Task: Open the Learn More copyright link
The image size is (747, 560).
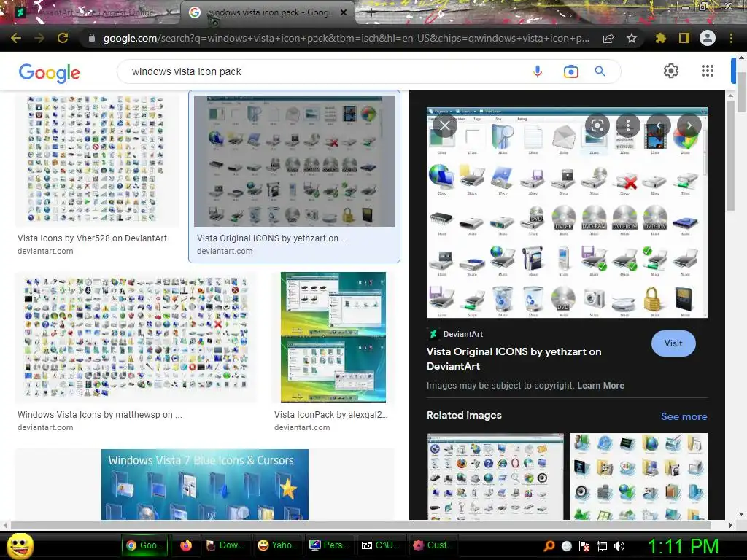Action: tap(601, 386)
